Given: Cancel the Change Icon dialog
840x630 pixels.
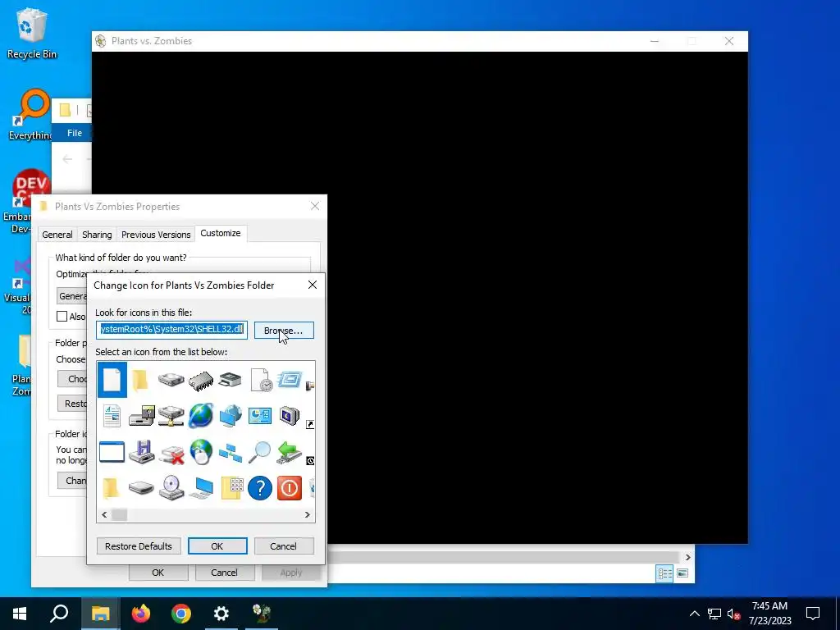Looking at the screenshot, I should pyautogui.click(x=284, y=546).
